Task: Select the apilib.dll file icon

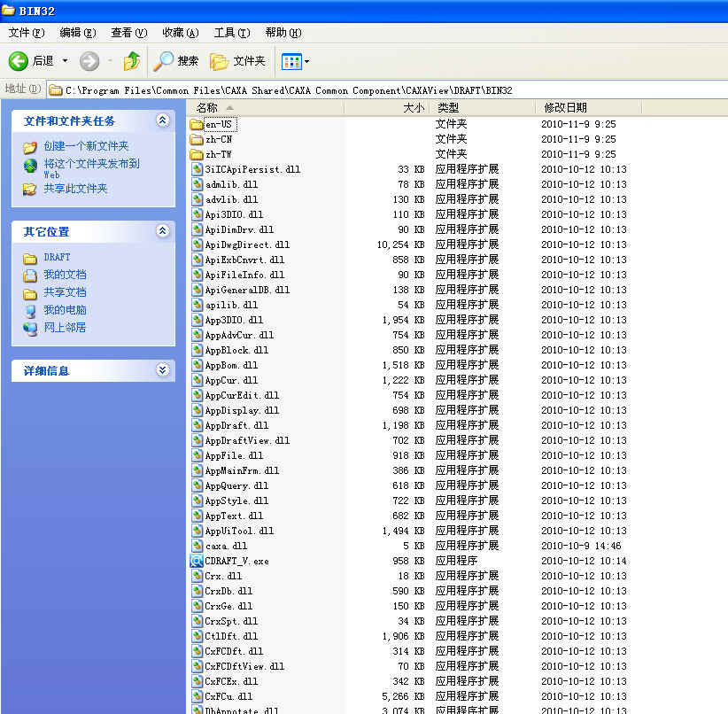Action: (x=197, y=306)
